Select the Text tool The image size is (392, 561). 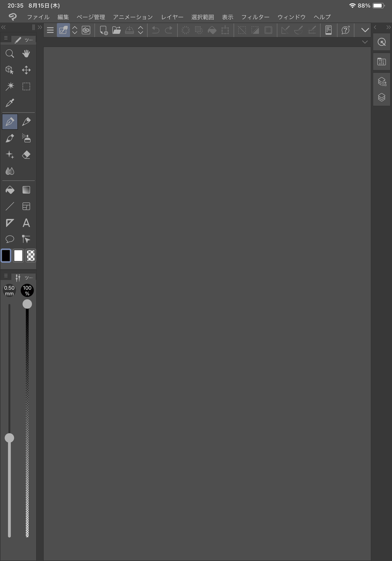pyautogui.click(x=26, y=223)
